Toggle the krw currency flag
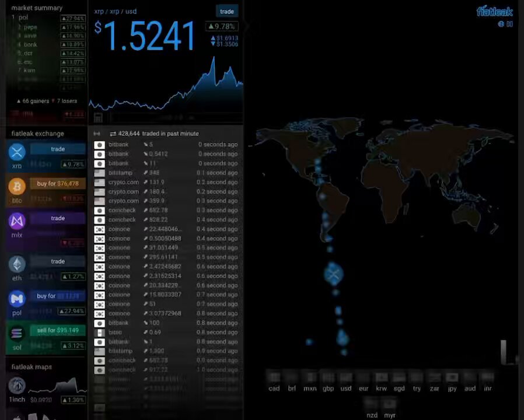 [x=381, y=377]
